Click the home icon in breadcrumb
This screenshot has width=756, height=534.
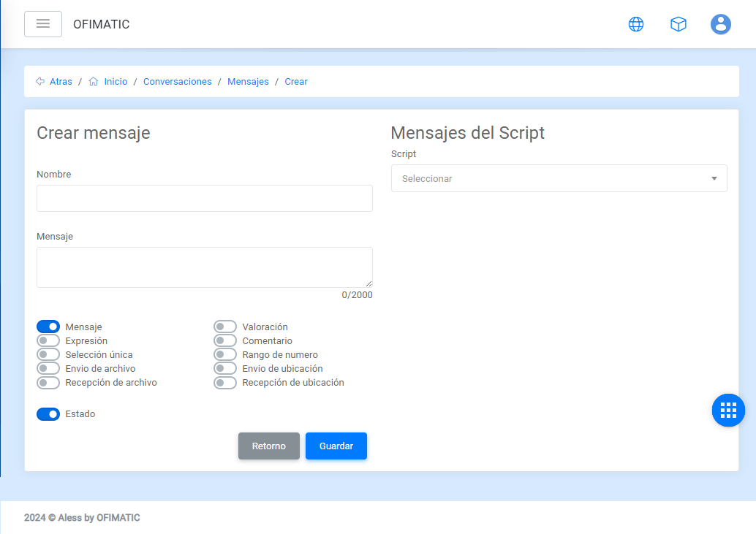(x=94, y=82)
